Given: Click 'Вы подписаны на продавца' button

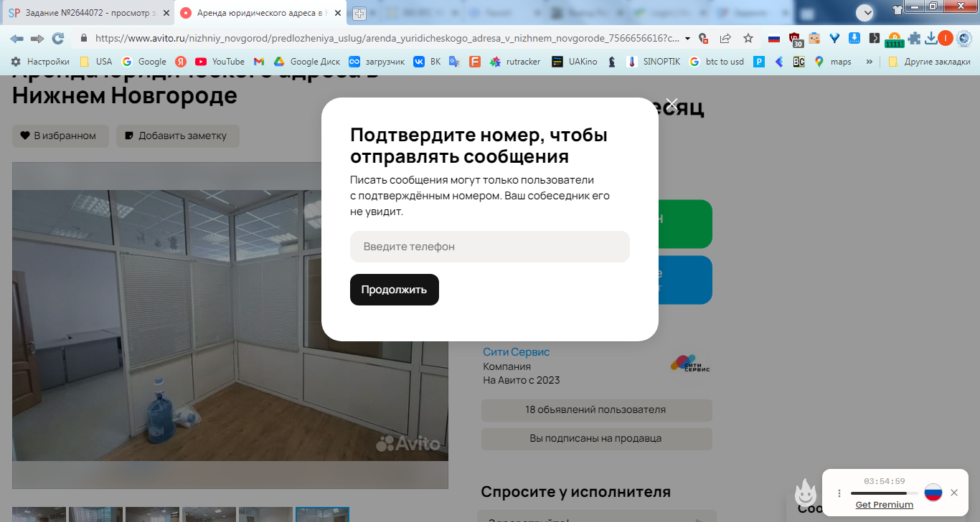Looking at the screenshot, I should point(597,438).
